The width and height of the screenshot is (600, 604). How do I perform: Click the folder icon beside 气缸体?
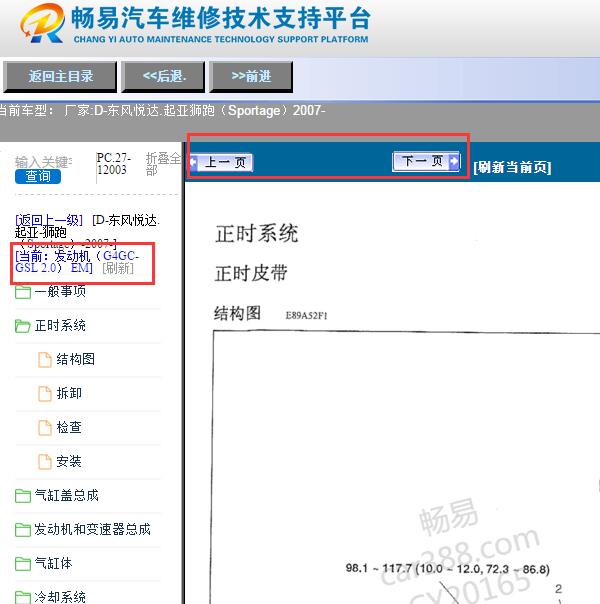(23, 564)
